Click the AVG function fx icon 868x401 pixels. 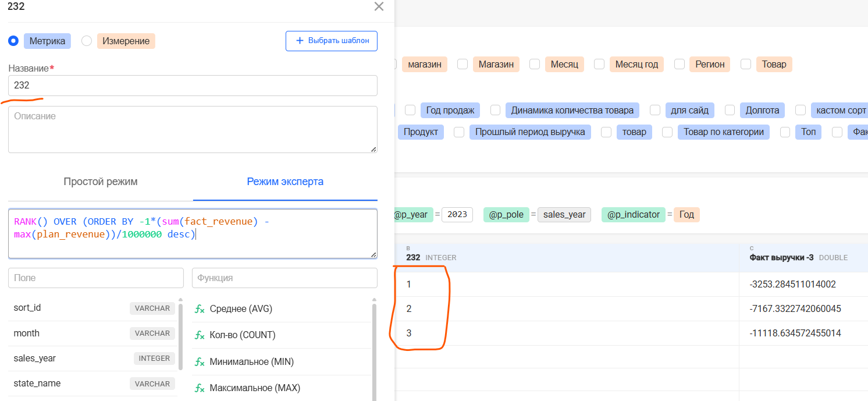[x=200, y=309]
